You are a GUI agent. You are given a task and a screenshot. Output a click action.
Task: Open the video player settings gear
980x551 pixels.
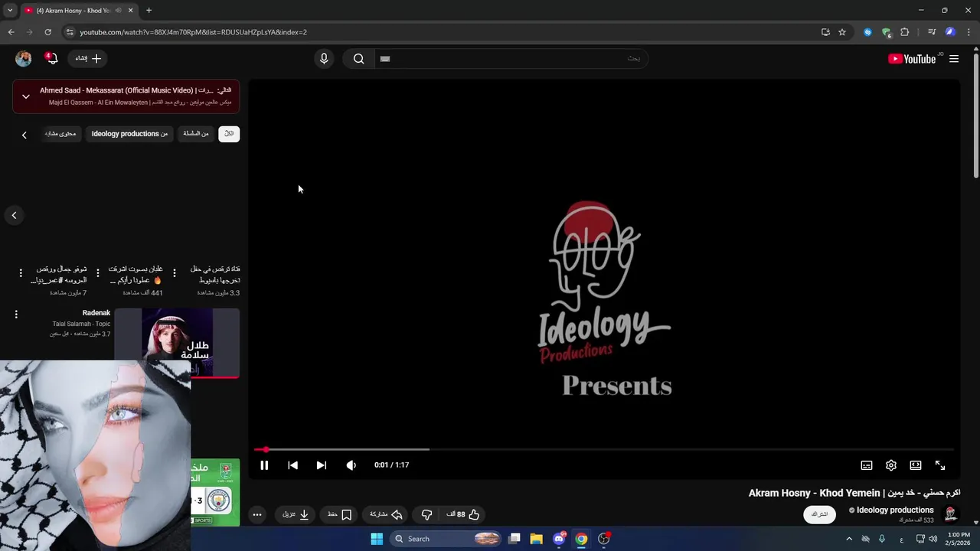pos(891,465)
